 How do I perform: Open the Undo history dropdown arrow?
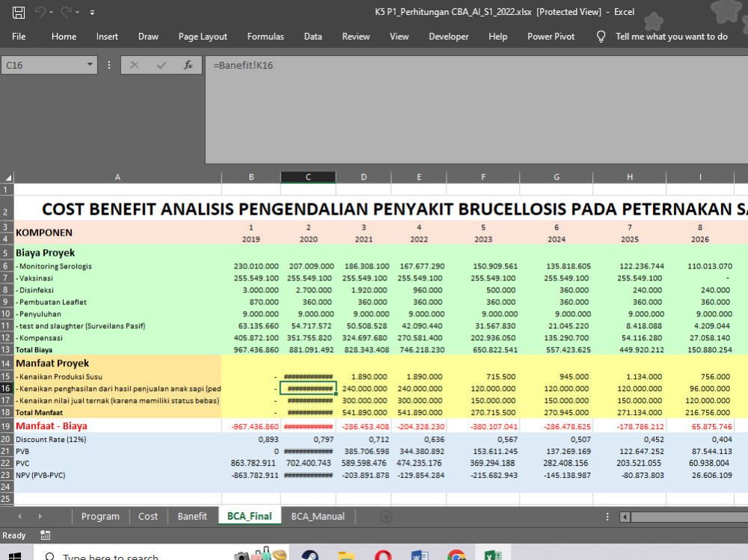51,13
